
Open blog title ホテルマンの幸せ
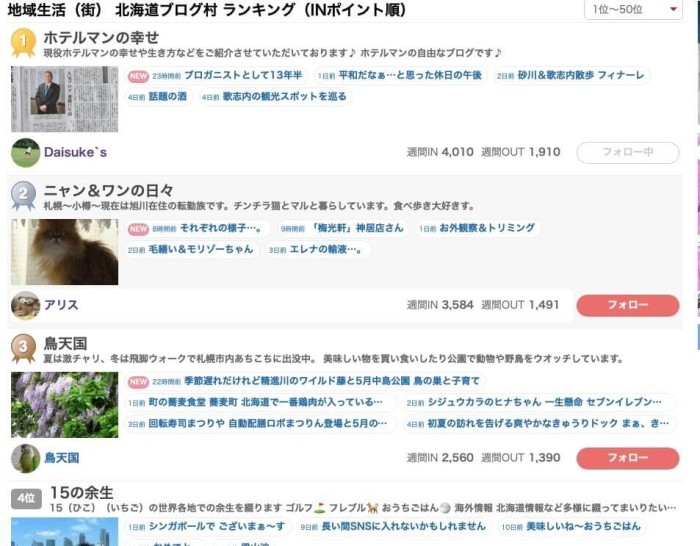tap(101, 38)
